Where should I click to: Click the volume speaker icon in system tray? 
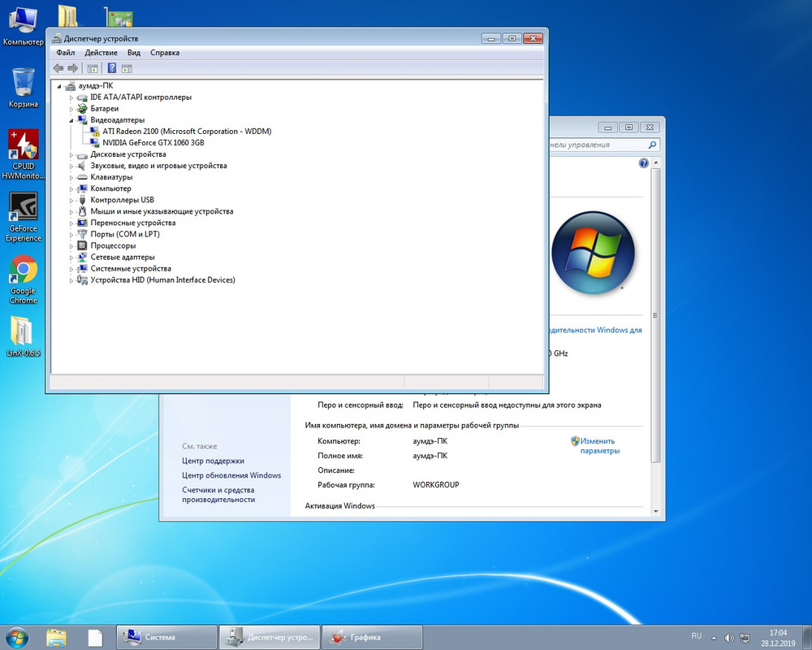click(729, 638)
